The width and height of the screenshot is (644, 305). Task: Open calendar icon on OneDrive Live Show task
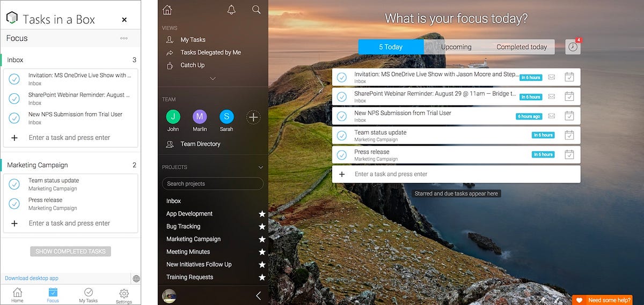tap(569, 77)
